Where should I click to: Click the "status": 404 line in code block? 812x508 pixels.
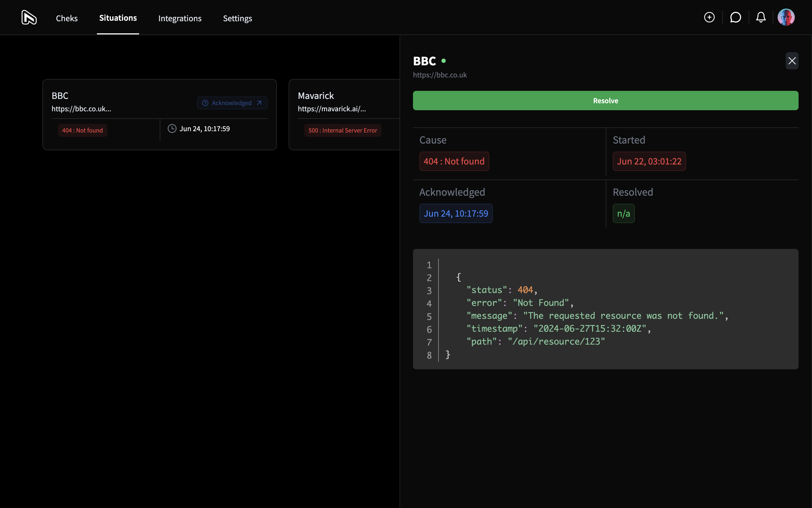point(502,290)
